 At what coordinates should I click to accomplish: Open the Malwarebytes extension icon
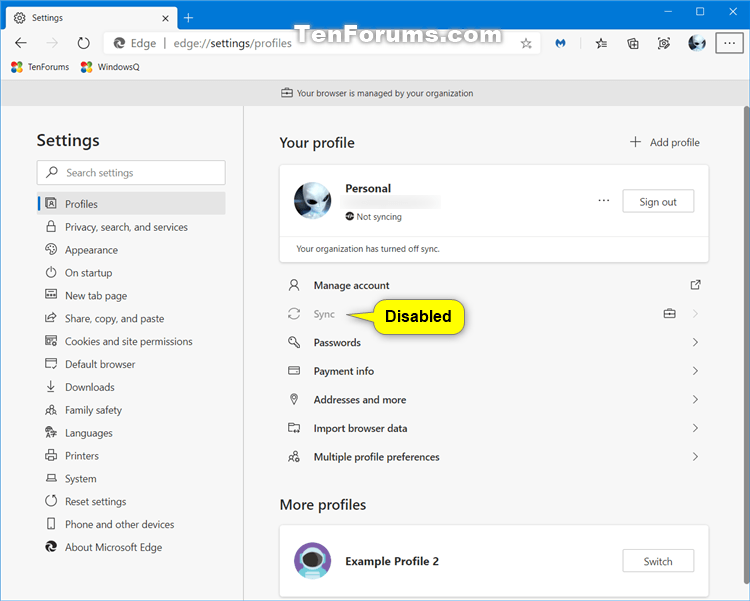tap(560, 44)
